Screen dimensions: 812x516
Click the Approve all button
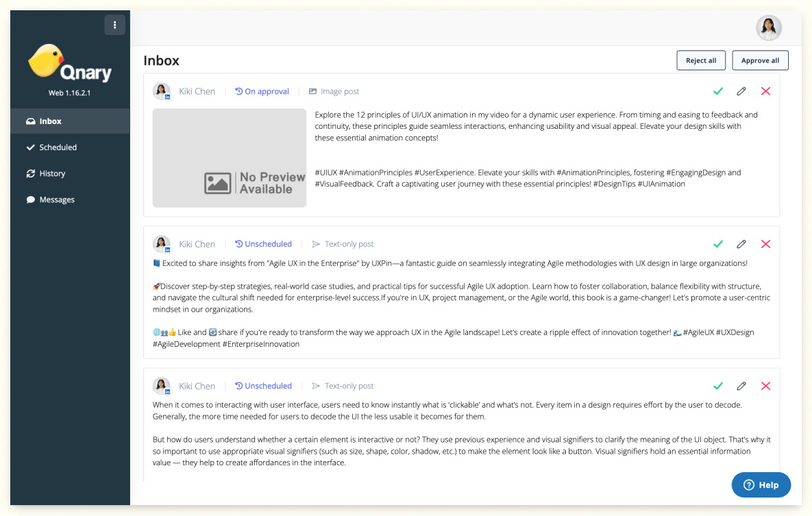(x=760, y=60)
